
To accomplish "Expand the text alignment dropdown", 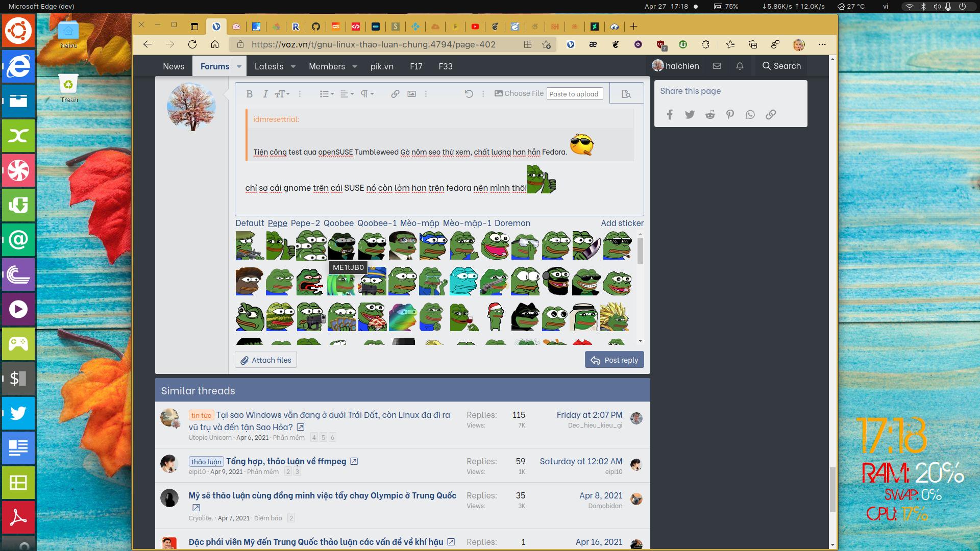I will click(347, 94).
